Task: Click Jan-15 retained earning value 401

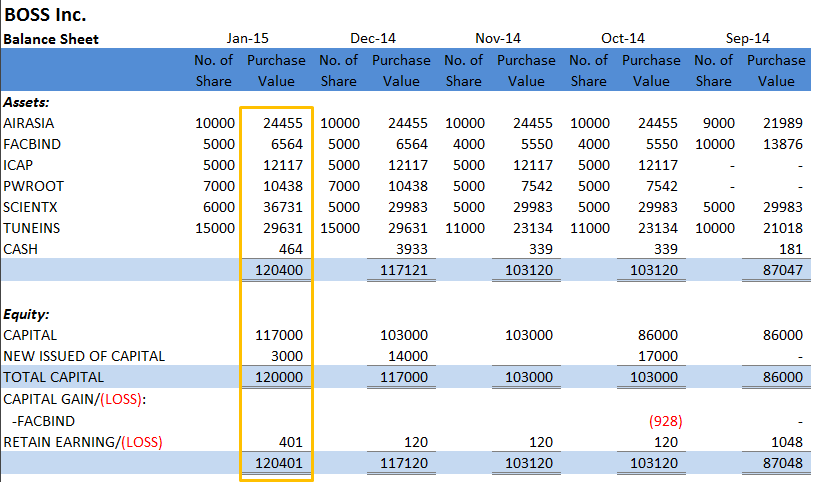Action: 290,442
